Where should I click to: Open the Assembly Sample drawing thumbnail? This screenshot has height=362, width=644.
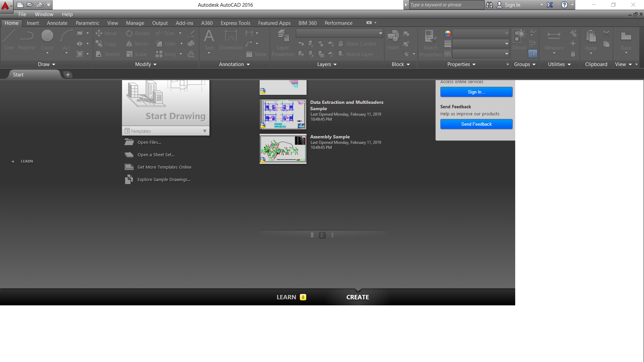(x=283, y=149)
